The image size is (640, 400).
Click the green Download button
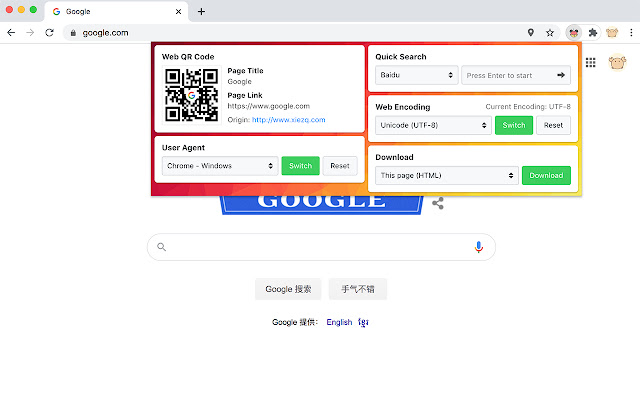(546, 176)
